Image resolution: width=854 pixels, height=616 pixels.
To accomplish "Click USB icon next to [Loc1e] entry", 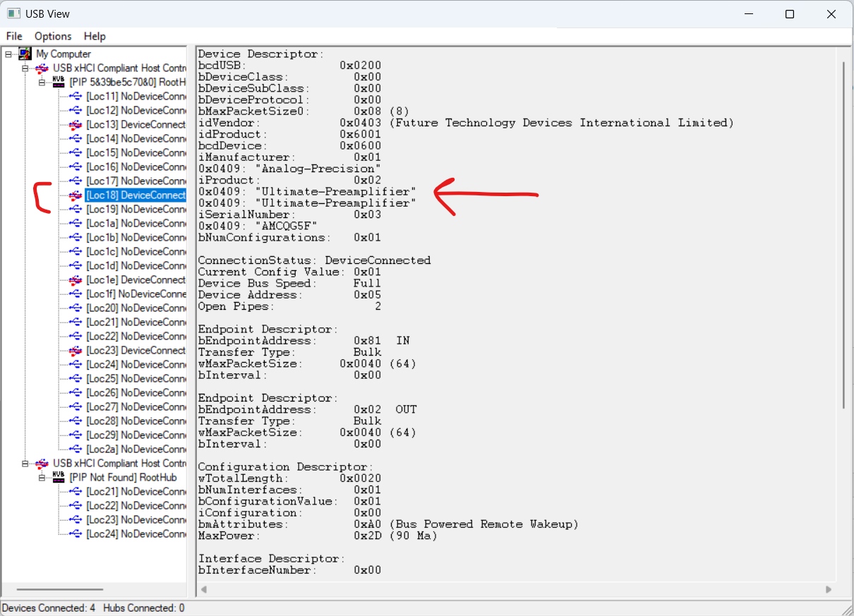I will (76, 280).
